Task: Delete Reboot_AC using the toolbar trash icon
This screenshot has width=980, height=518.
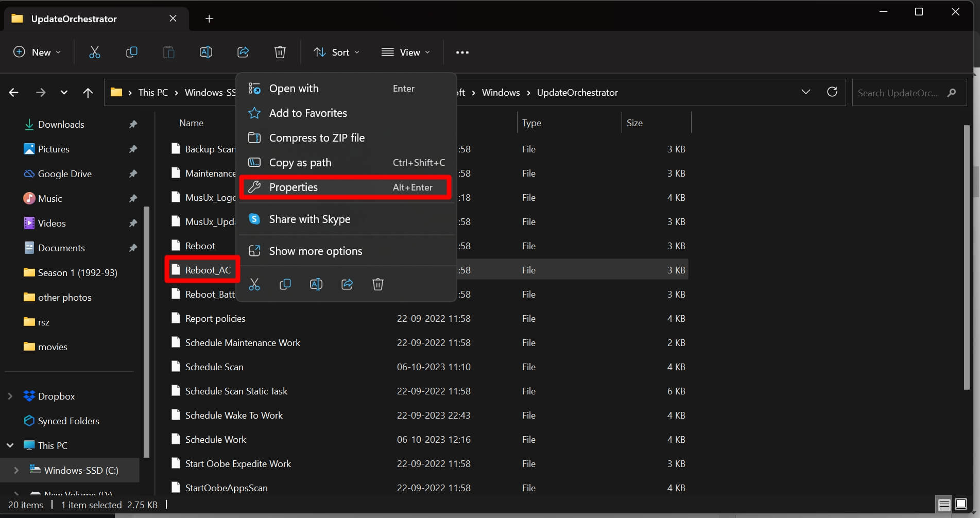Action: (280, 52)
